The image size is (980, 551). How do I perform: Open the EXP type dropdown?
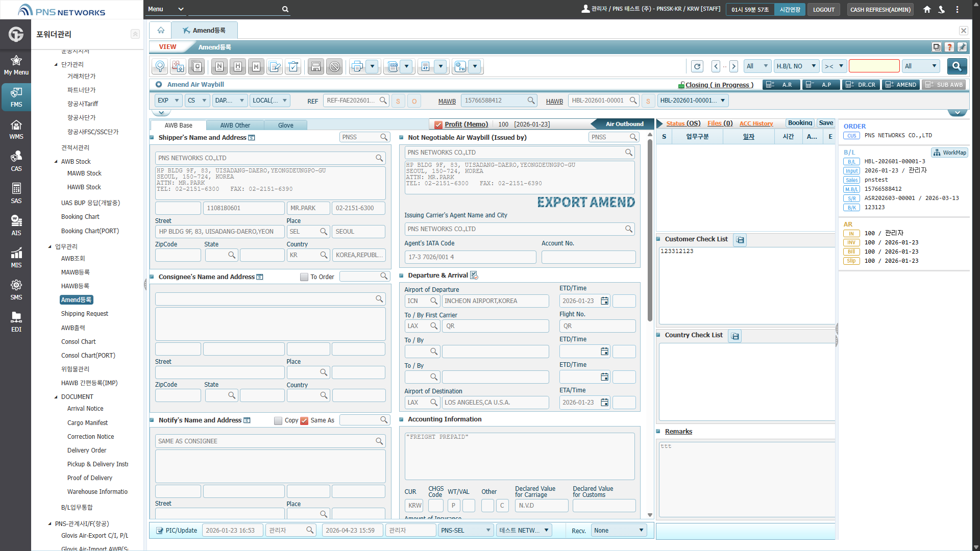(168, 101)
